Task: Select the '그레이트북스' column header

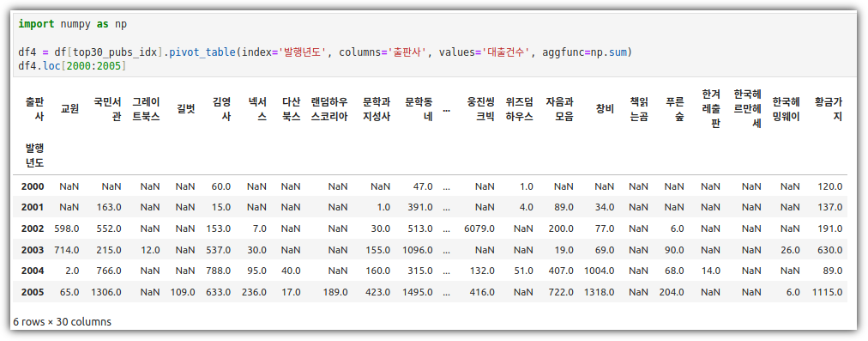Action: (146, 109)
